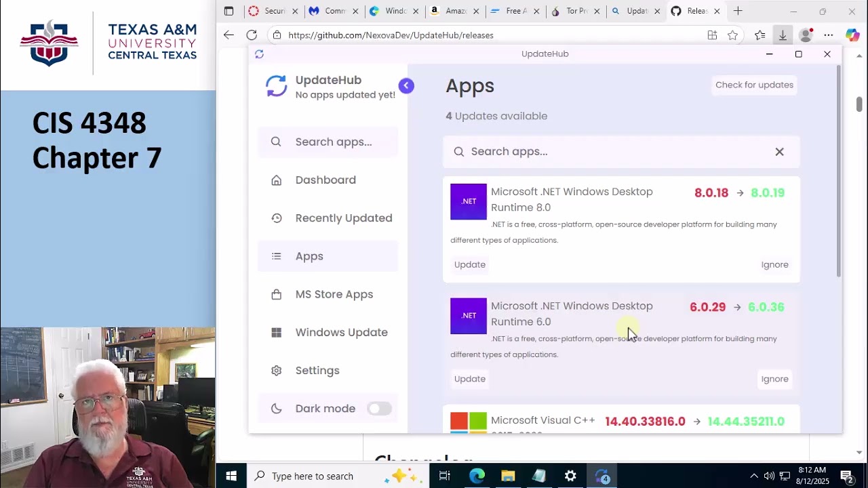This screenshot has height=488, width=868.
Task: Click the .NET Runtime 6.0 app icon
Action: 469,316
